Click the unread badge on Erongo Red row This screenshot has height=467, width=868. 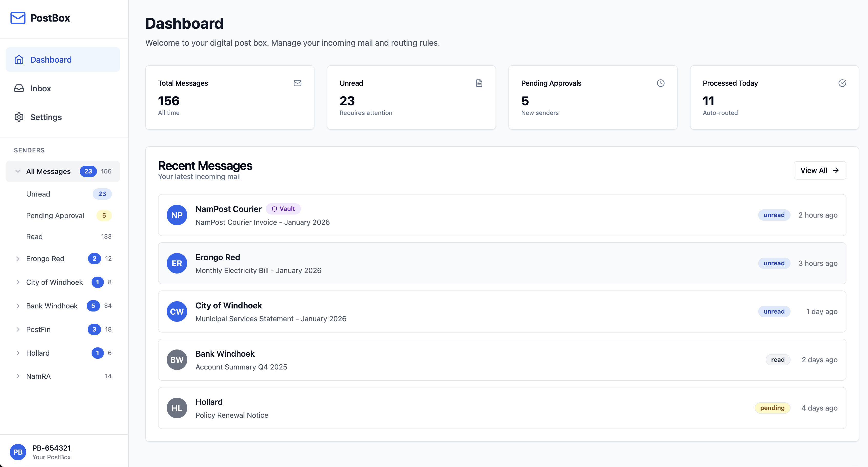point(774,263)
